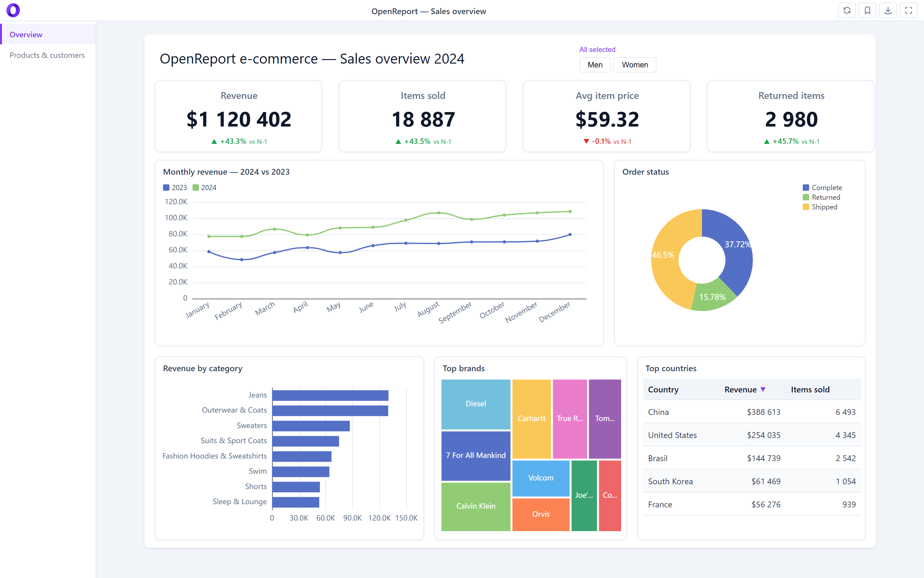The image size is (924, 578).
Task: Download the report with the download icon
Action: [x=888, y=11]
